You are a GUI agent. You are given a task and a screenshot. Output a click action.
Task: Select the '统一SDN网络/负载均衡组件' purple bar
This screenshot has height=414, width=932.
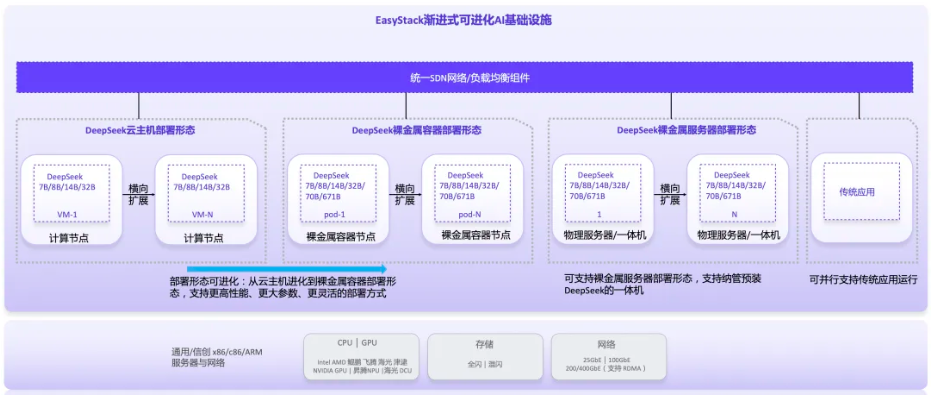[x=465, y=77]
